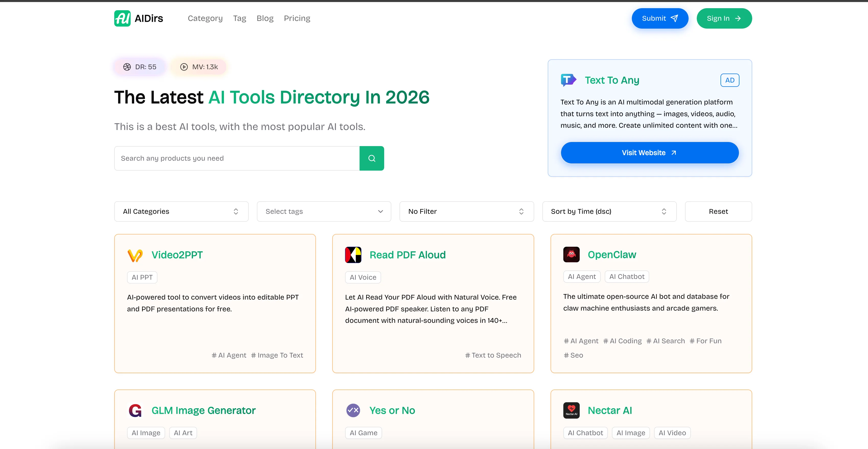Viewport: 868px width, 449px height.
Task: Click the magnifier search button
Action: coord(372,158)
